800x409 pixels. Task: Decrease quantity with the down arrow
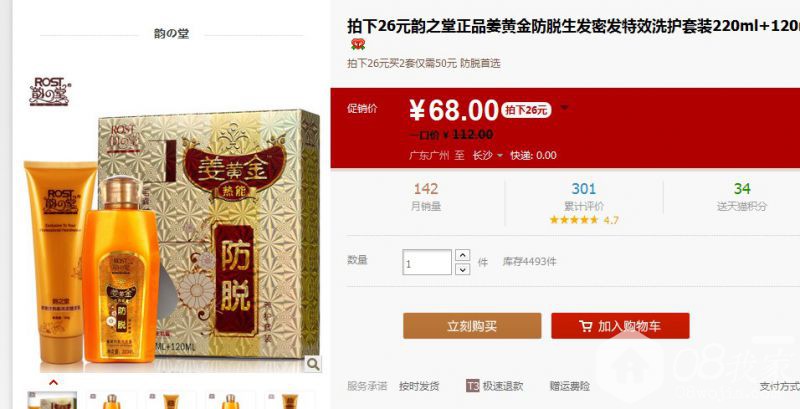tap(462, 269)
